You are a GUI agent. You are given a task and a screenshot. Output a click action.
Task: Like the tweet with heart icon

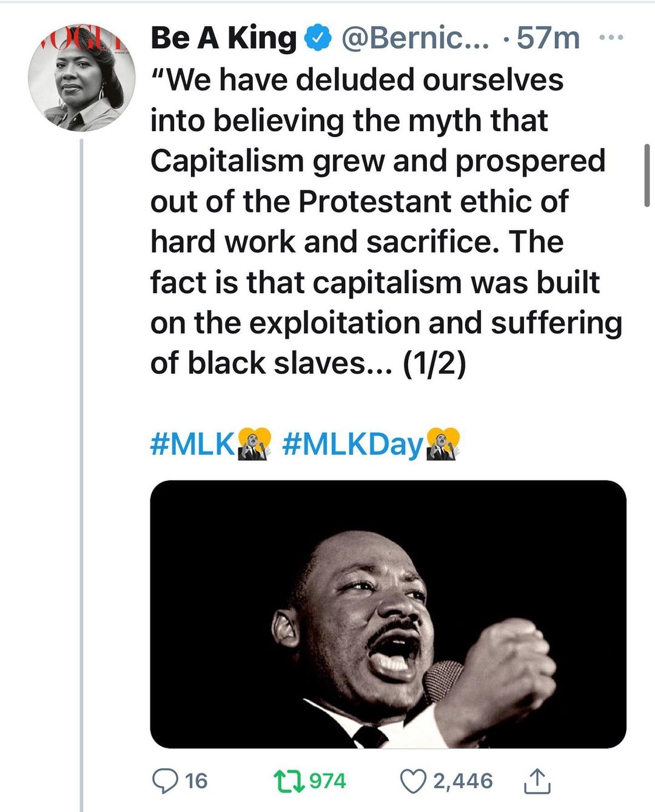(x=414, y=781)
